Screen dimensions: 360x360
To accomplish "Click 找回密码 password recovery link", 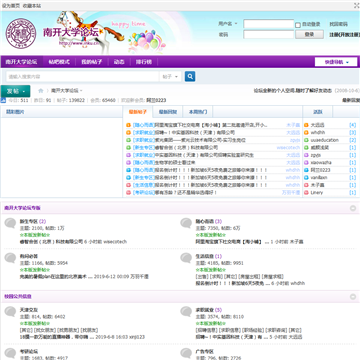I will (x=338, y=24).
